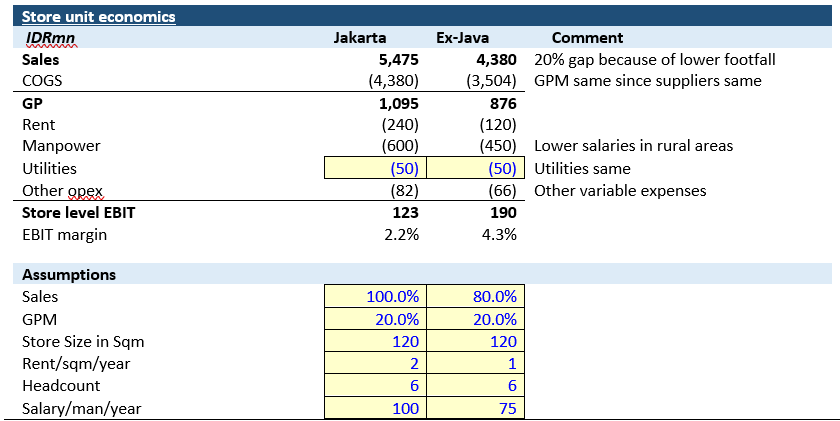Click the Jakarta EBIT margin 2.2%
The width and height of the screenshot is (840, 421).
[402, 235]
